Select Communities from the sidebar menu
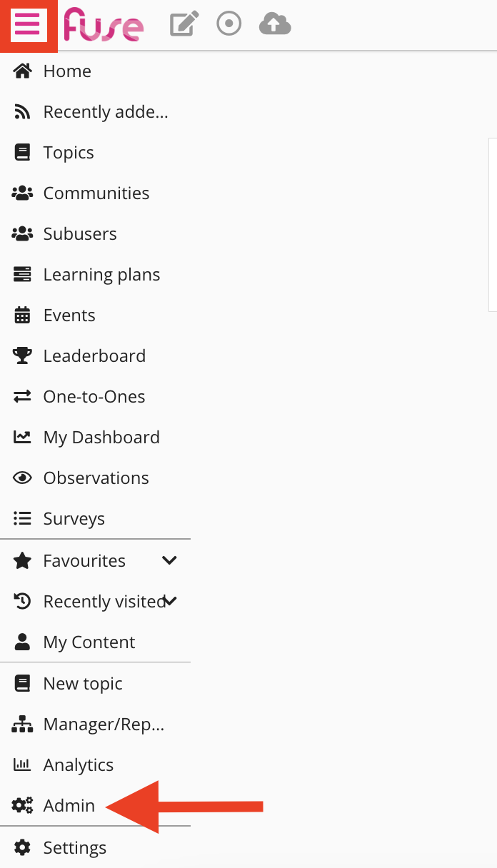The image size is (497, 868). (96, 193)
